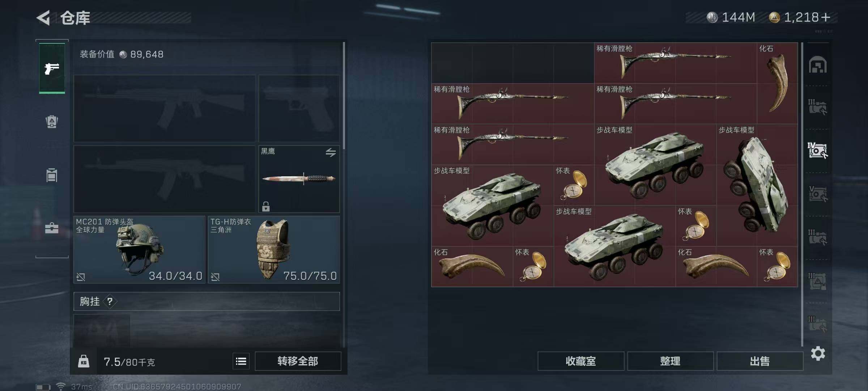Viewport: 868px width, 391px height.
Task: Select the 步战车模型 item rotated vertically
Action: [x=757, y=185]
